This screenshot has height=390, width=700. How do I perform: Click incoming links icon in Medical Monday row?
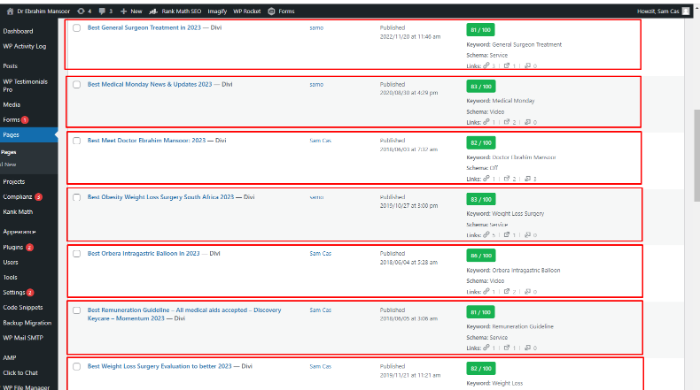527,122
